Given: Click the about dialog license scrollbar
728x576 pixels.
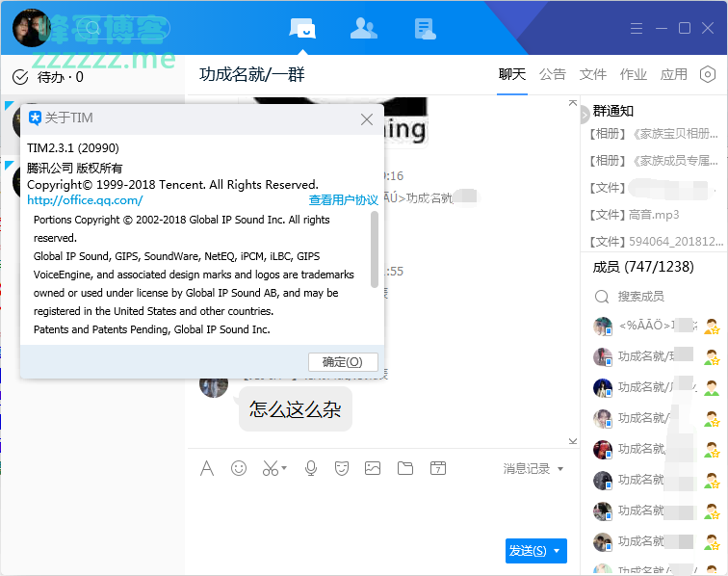Looking at the screenshot, I should 375,249.
